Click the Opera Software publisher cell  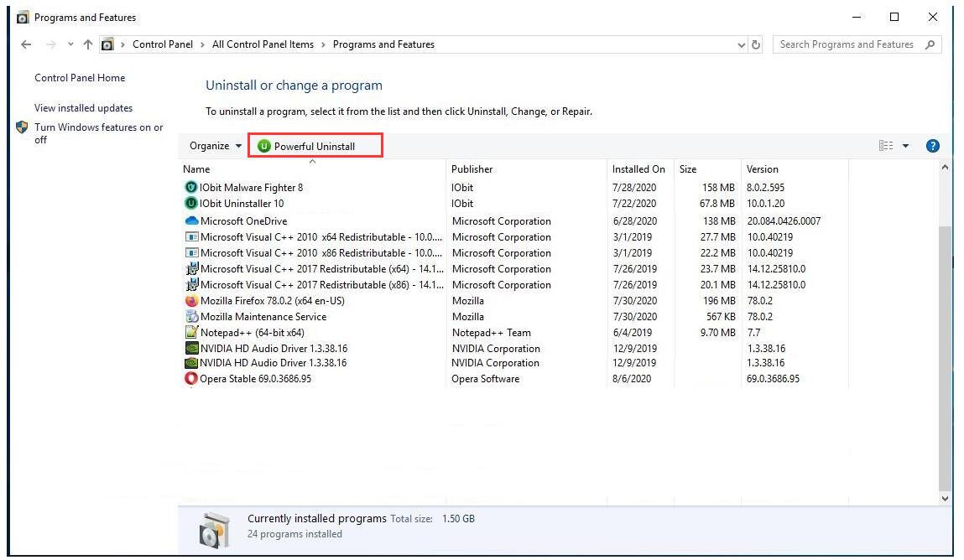(486, 379)
